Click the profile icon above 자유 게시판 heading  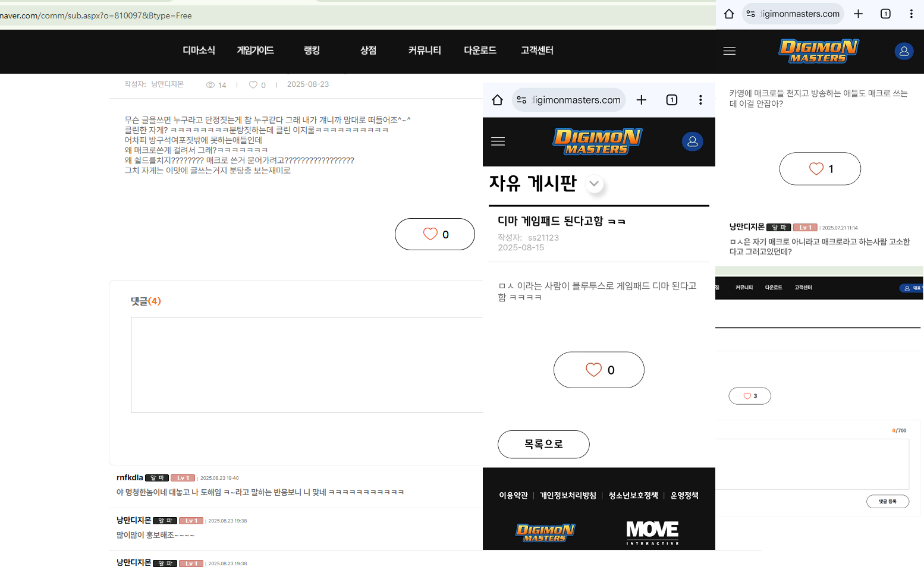pyautogui.click(x=692, y=141)
